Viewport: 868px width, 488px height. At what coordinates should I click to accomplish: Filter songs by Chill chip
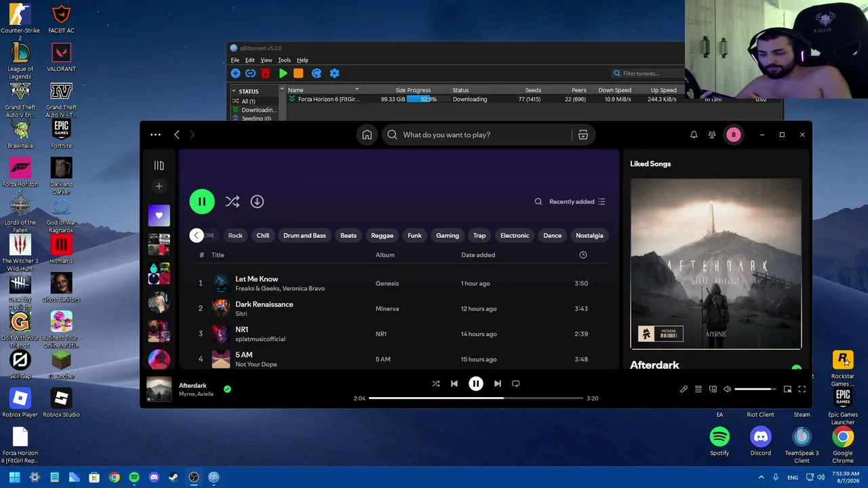263,236
